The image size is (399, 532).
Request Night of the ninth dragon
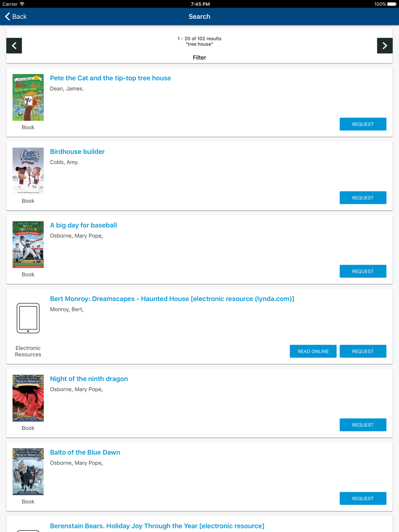coord(363,425)
